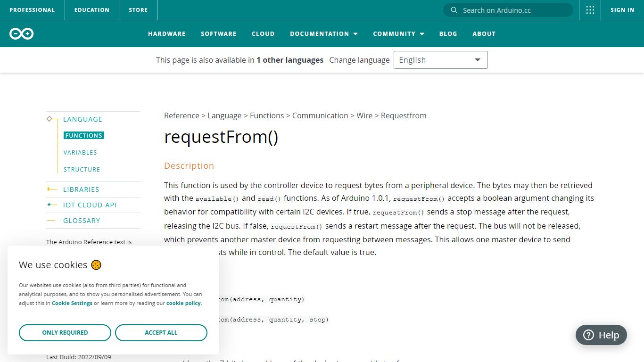
Task: Click the Description section heading
Action: (x=189, y=165)
